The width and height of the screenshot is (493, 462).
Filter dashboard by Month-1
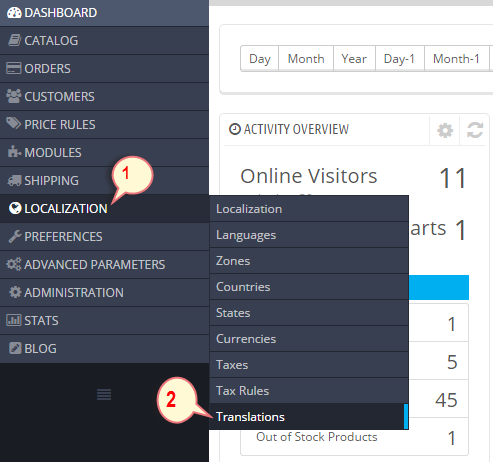click(456, 59)
